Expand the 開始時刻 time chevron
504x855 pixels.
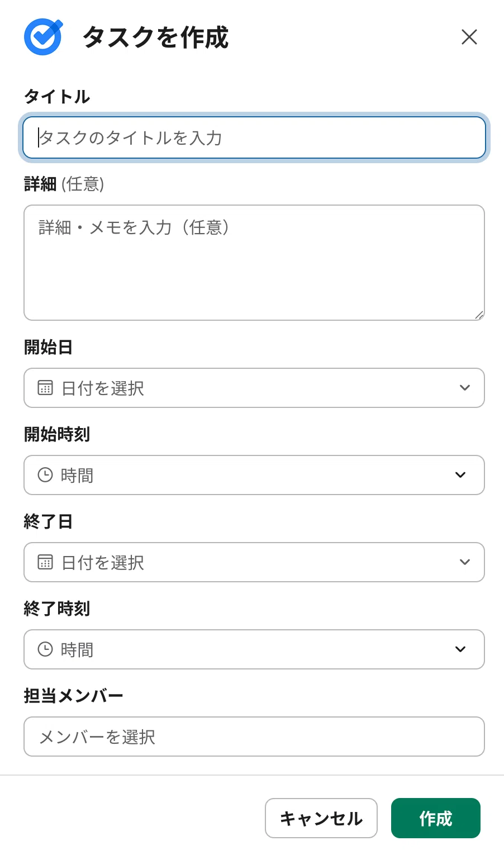coord(460,475)
